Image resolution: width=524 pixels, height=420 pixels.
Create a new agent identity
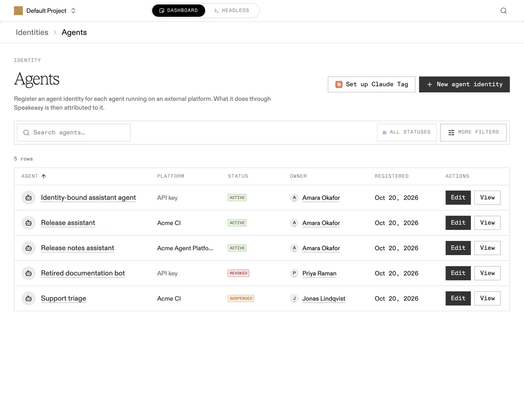(x=464, y=84)
